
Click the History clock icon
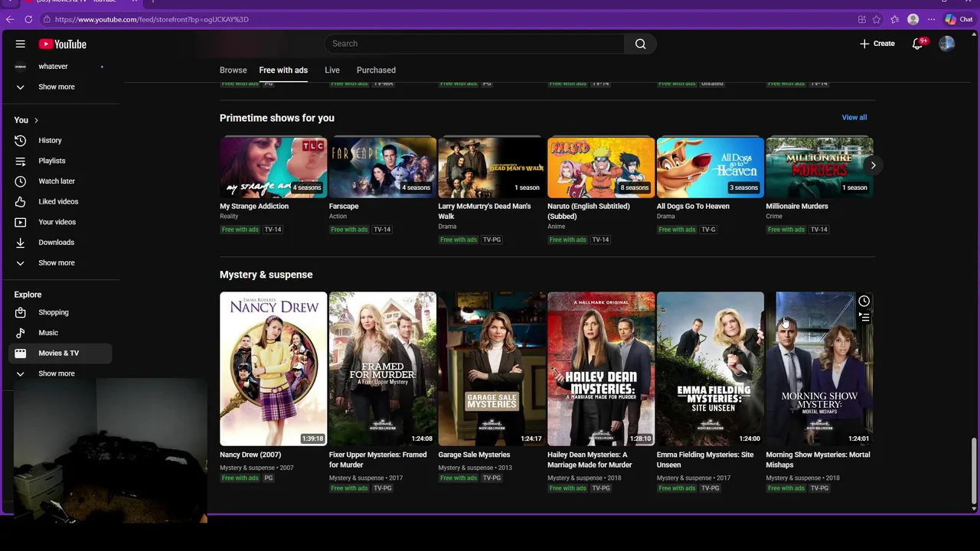click(21, 141)
